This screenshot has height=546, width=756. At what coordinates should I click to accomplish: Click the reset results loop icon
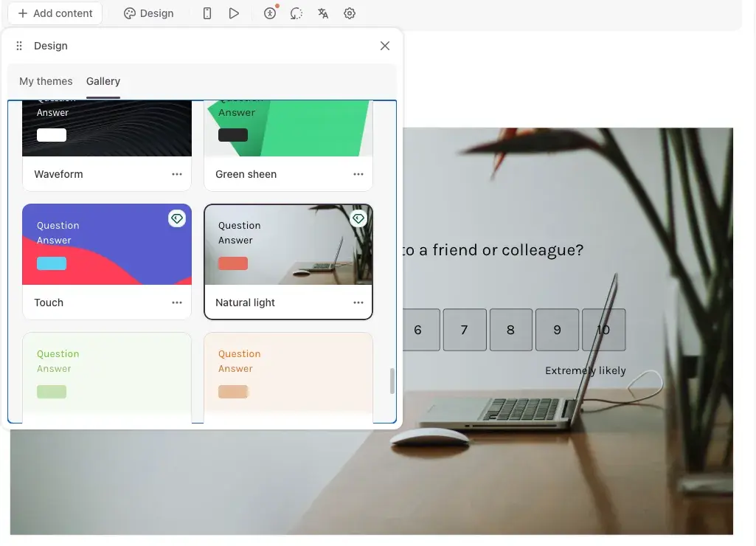(x=296, y=13)
